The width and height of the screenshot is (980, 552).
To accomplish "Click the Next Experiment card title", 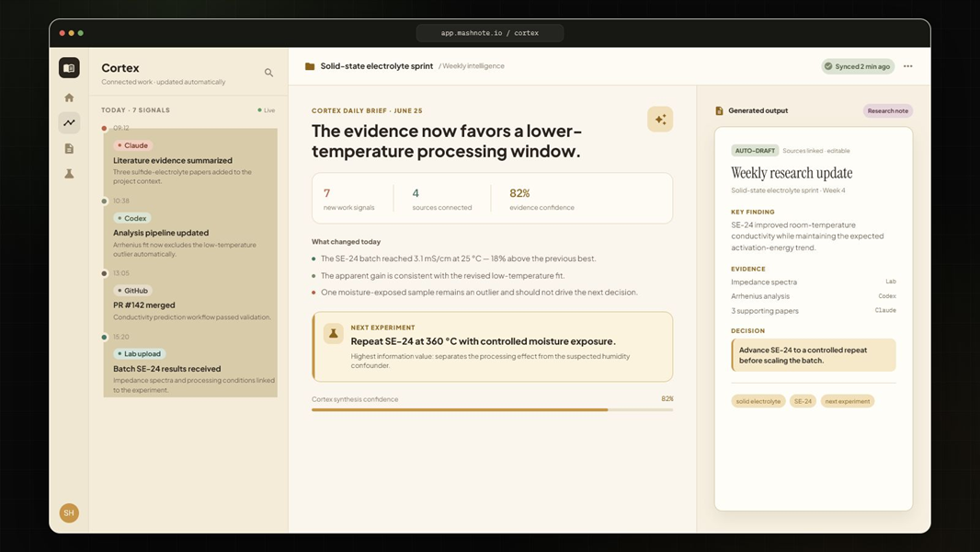I will (x=484, y=341).
